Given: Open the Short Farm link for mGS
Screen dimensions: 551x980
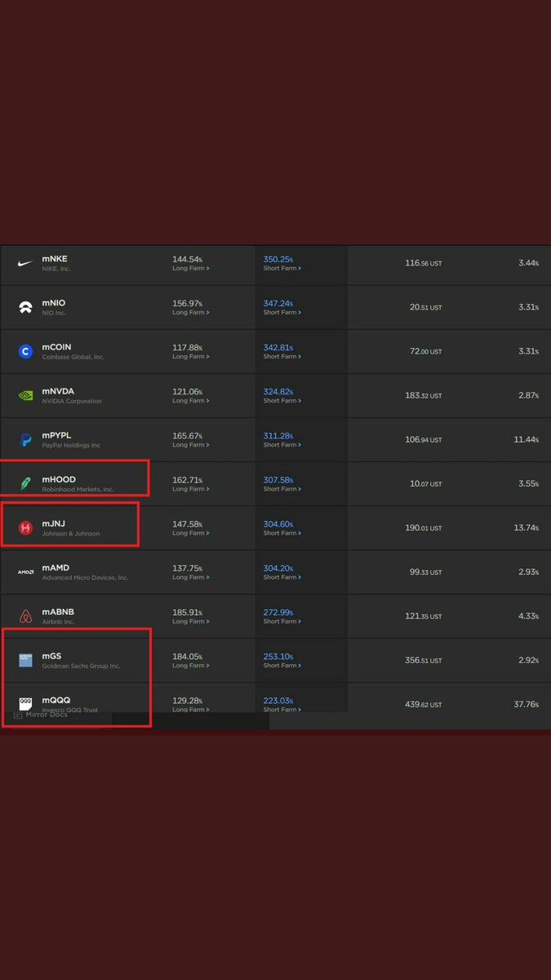Looking at the screenshot, I should (282, 666).
